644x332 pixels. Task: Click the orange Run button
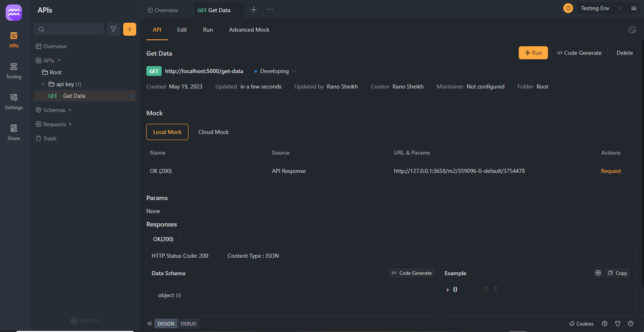tap(533, 53)
